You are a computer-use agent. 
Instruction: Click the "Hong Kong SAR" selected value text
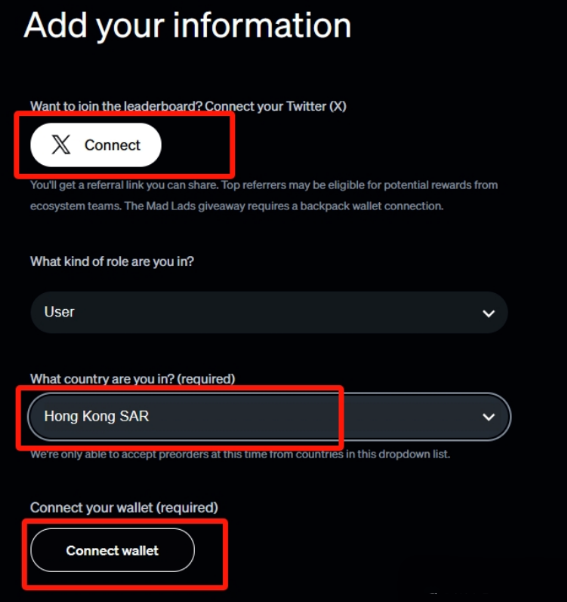[96, 416]
